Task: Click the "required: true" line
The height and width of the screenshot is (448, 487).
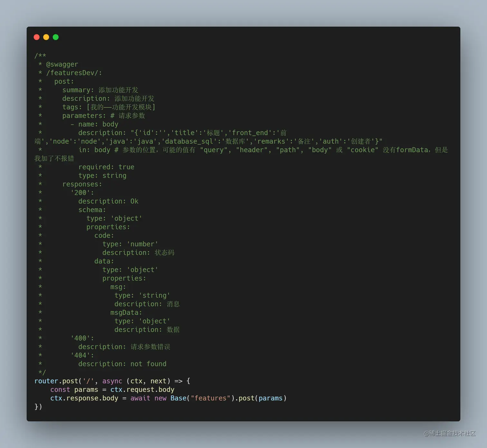Action: point(106,167)
